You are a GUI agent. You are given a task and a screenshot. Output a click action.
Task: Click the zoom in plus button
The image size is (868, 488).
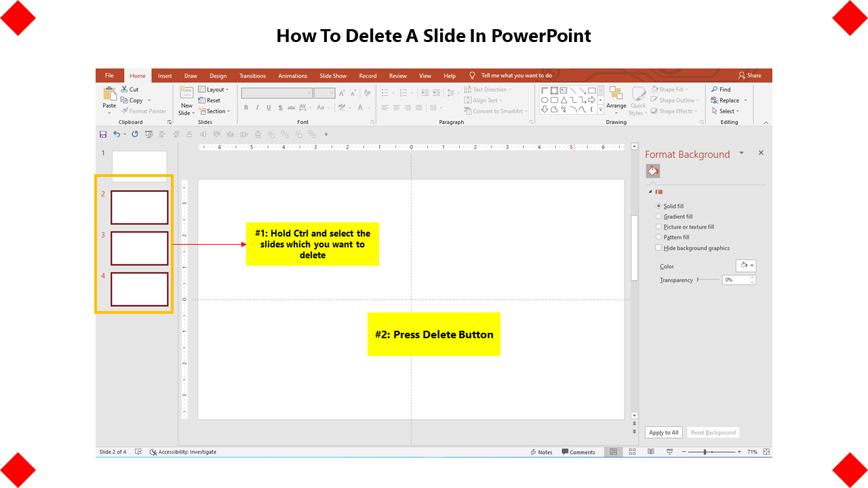[739, 451]
